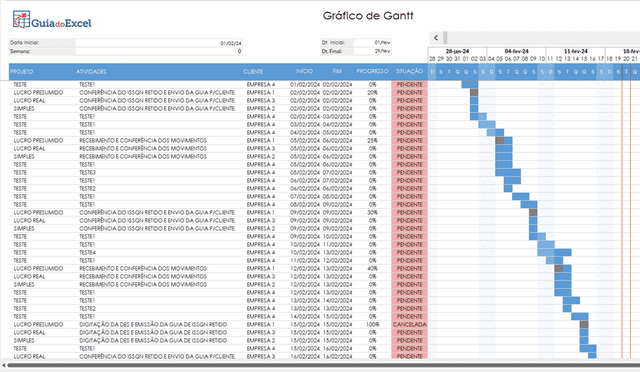Click the SITUAÇÃO column header
The image size is (640, 372).
(x=409, y=71)
